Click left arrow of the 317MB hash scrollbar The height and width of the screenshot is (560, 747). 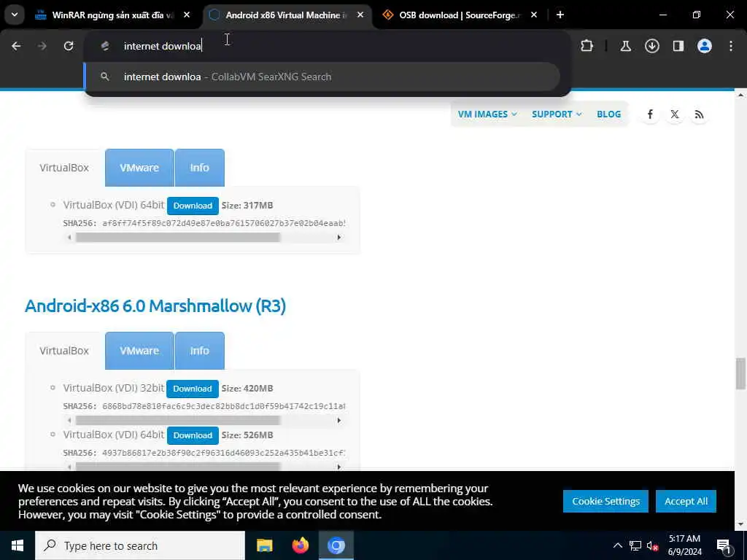69,237
